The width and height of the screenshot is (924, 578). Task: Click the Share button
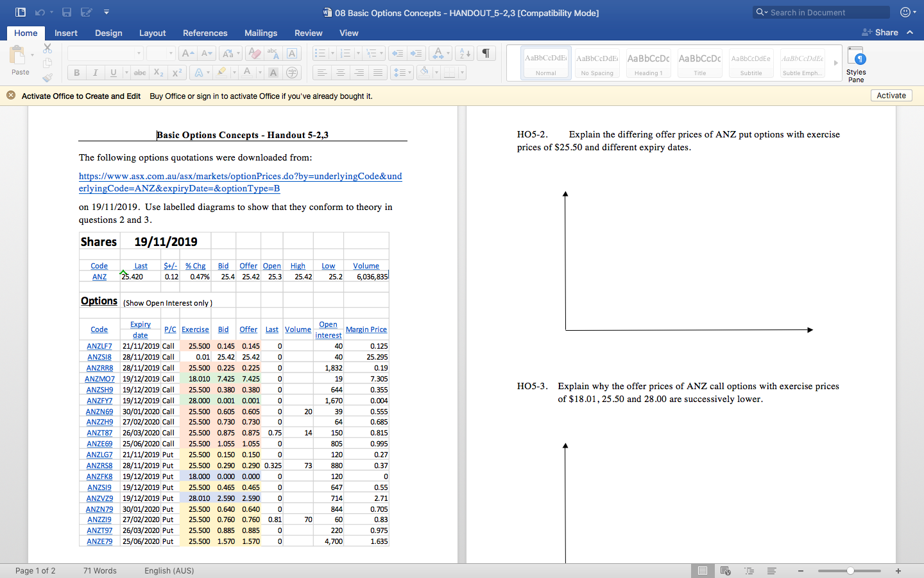coord(880,32)
